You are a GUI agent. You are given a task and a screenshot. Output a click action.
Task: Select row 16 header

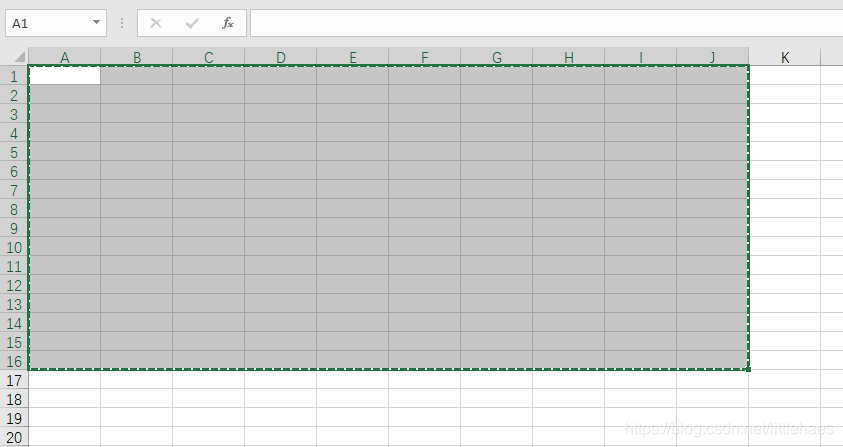pyautogui.click(x=14, y=361)
